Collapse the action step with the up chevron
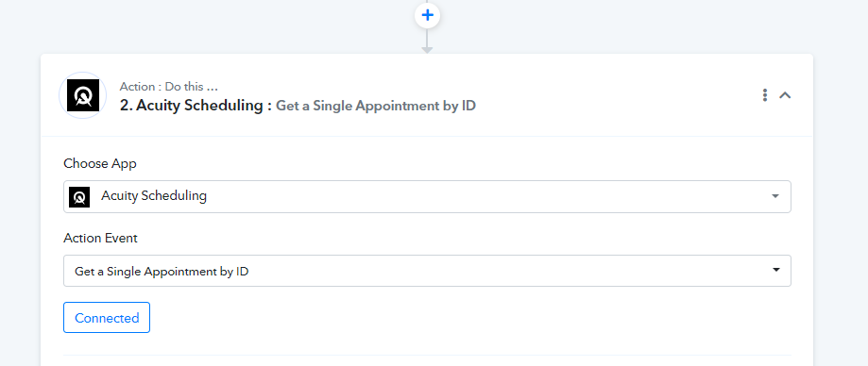Image resolution: width=868 pixels, height=366 pixels. [784, 95]
